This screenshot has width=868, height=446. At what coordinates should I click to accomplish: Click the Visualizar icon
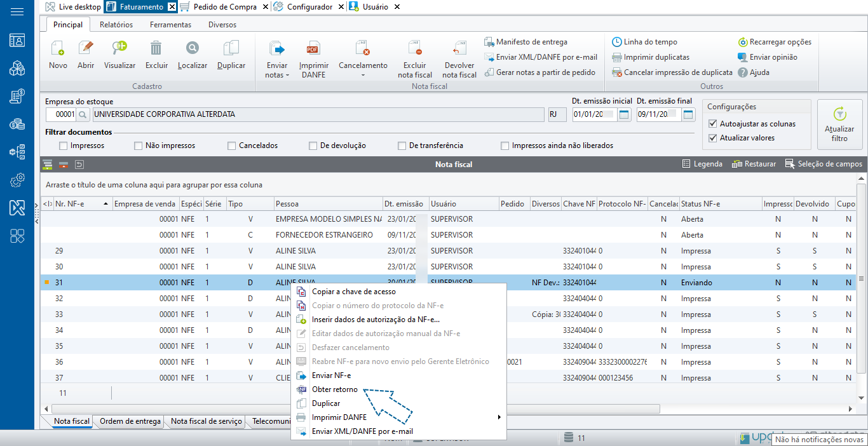coord(119,48)
